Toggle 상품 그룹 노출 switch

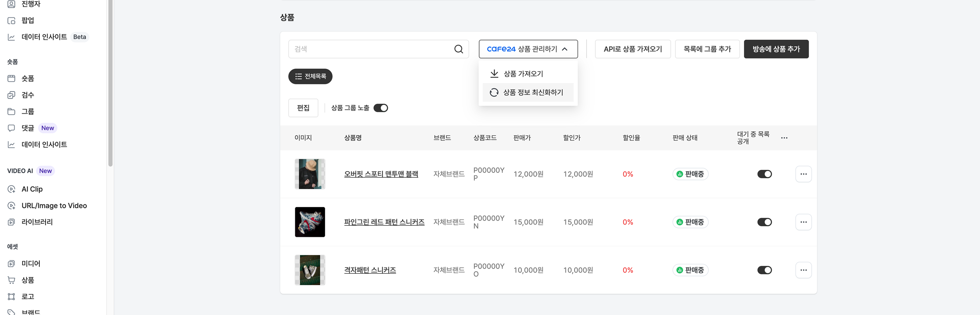(380, 108)
